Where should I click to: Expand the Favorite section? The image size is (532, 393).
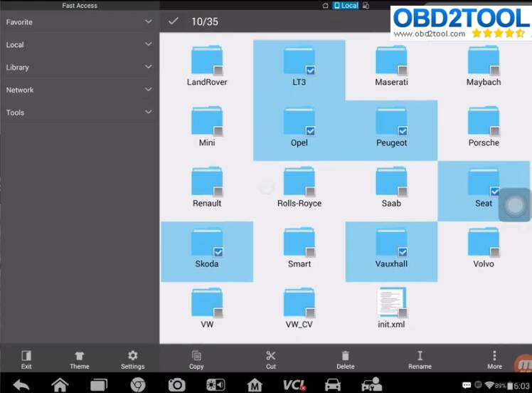(80, 22)
